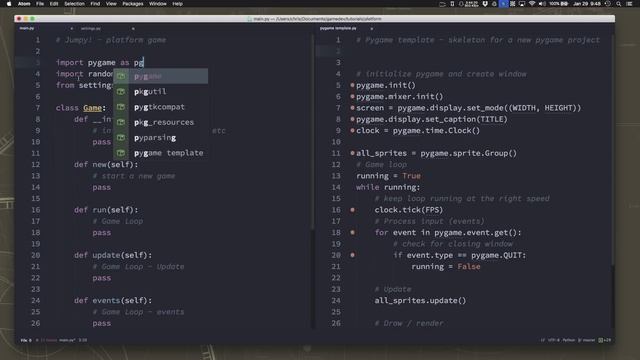
Task: Click the marker dot beside all_sprites line
Action: click(x=352, y=153)
